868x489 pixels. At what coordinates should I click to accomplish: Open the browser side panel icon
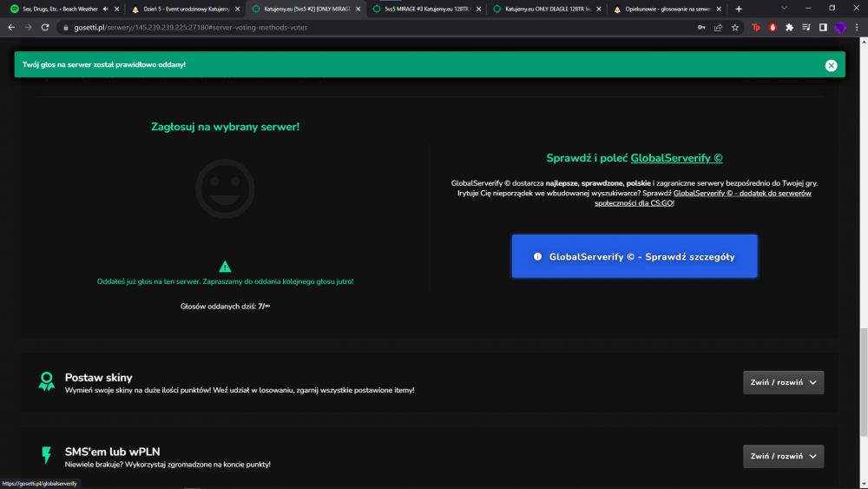tap(823, 27)
